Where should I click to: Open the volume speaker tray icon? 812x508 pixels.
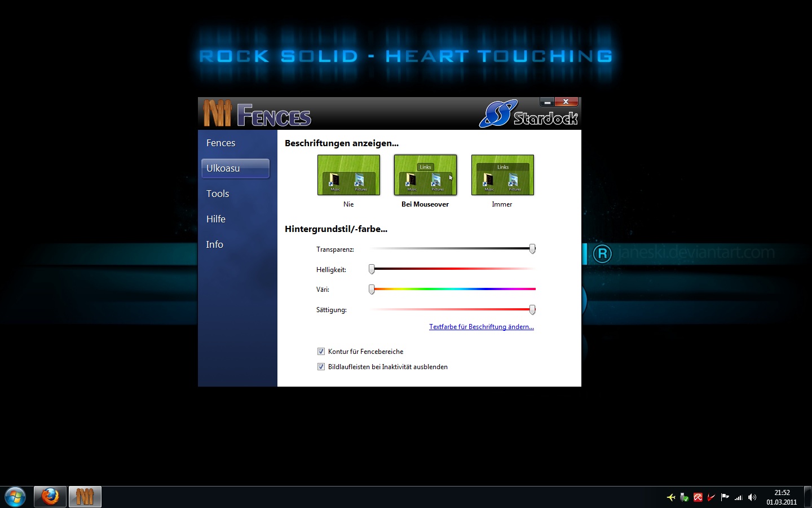(x=752, y=497)
